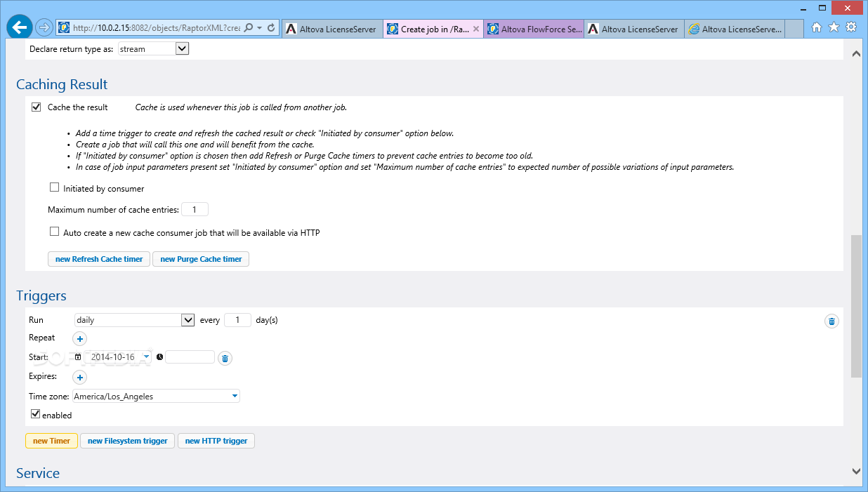Viewport: 868px width, 492px height.
Task: Enable 'Initiated by consumer' checkbox
Action: click(54, 187)
